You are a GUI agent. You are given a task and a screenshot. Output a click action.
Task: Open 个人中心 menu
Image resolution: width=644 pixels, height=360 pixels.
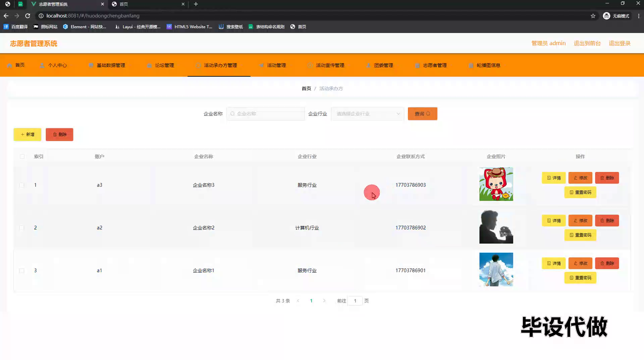(53, 65)
